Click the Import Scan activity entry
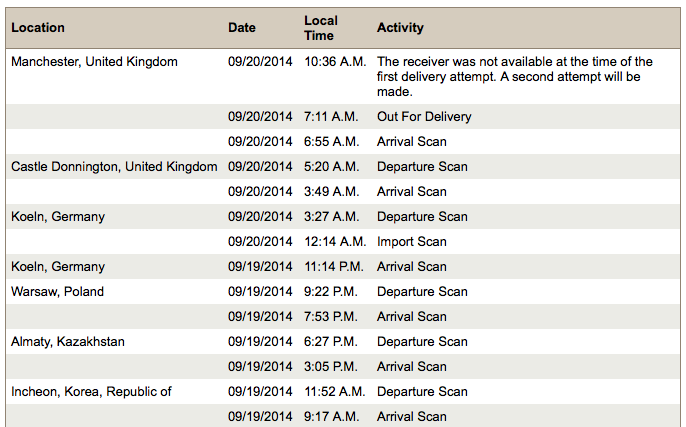The width and height of the screenshot is (686, 427). (412, 242)
